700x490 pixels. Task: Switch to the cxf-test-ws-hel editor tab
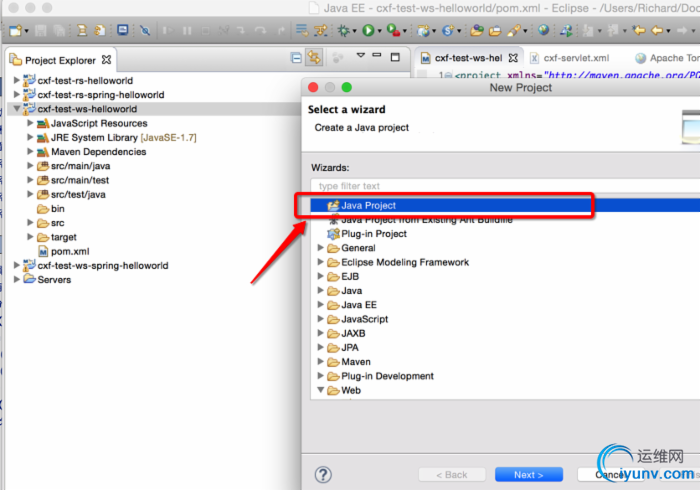468,58
